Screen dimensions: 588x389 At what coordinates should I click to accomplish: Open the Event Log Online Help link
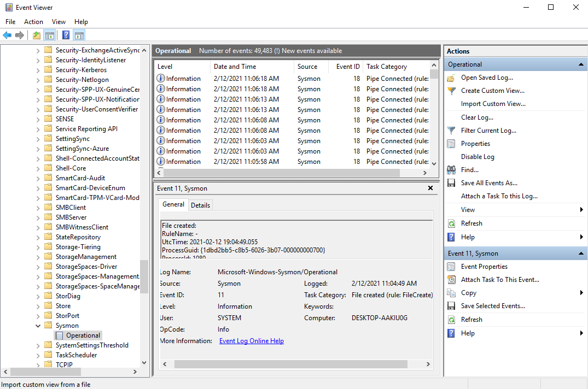pyautogui.click(x=251, y=341)
